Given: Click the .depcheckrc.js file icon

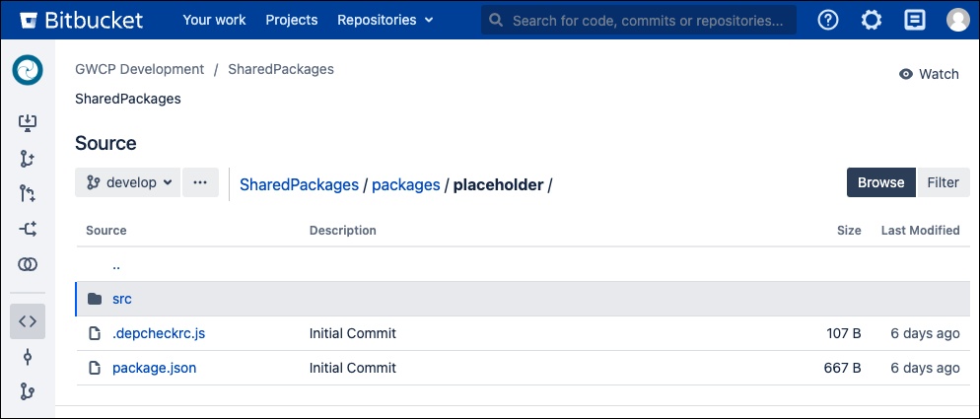Looking at the screenshot, I should coord(95,333).
